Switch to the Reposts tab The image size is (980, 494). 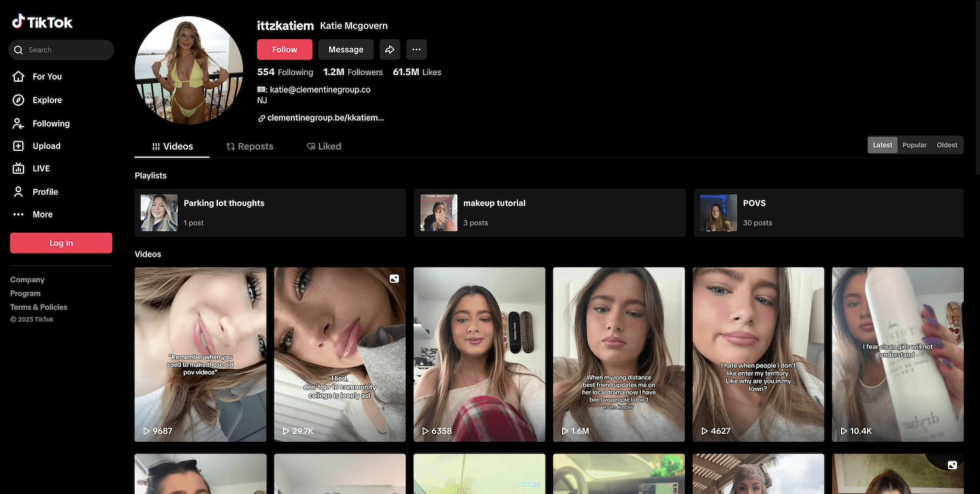pos(250,146)
